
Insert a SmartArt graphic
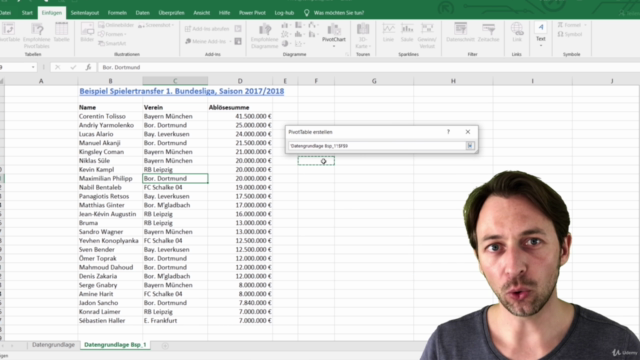[x=112, y=43]
